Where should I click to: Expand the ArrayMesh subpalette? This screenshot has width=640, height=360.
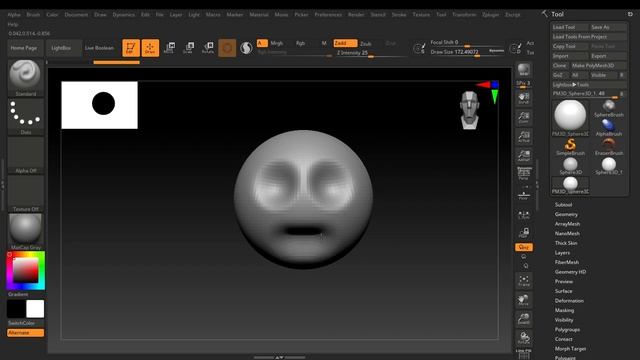(x=567, y=224)
